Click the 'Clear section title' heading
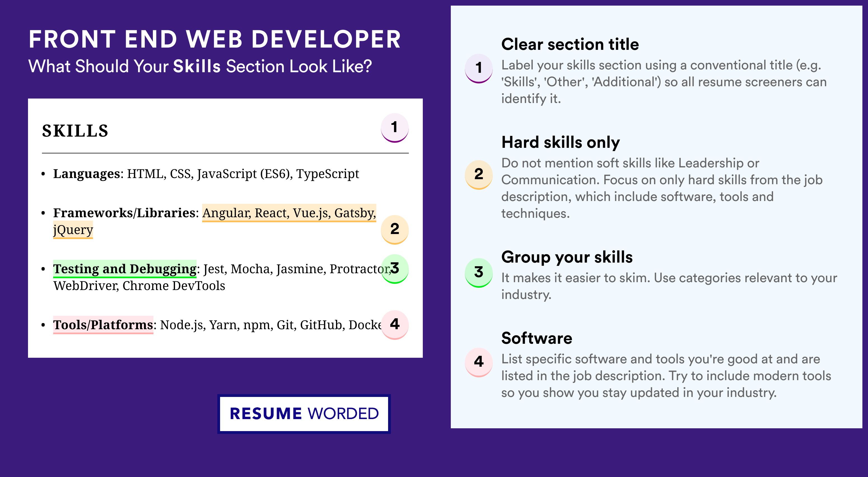The image size is (868, 477). coord(570,44)
